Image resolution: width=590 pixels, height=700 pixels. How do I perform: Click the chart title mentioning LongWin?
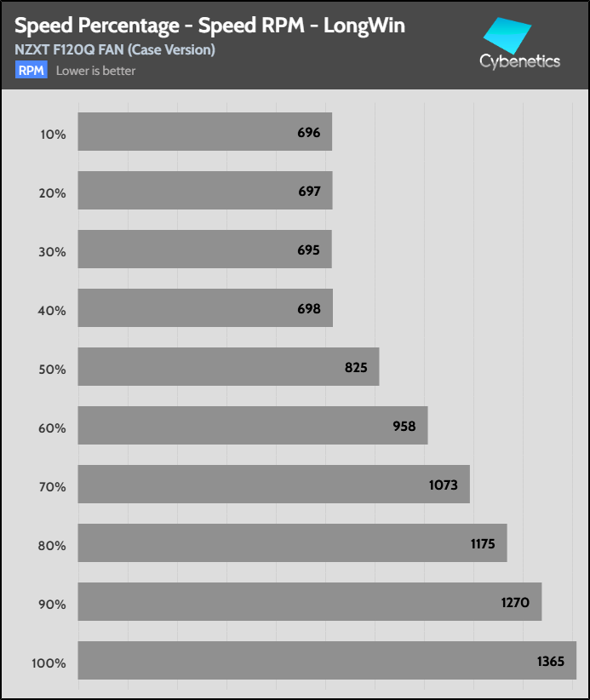click(209, 26)
